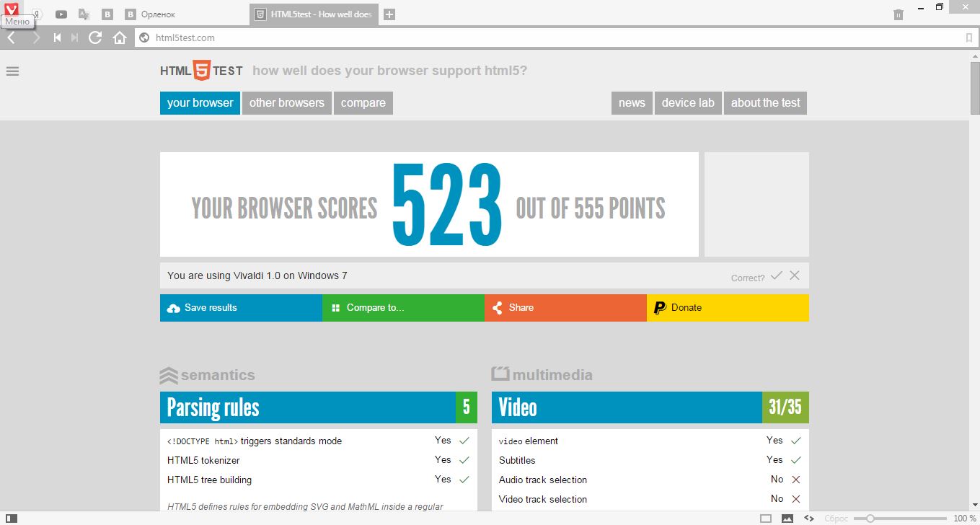
Task: Reload the current page
Action: 95,37
